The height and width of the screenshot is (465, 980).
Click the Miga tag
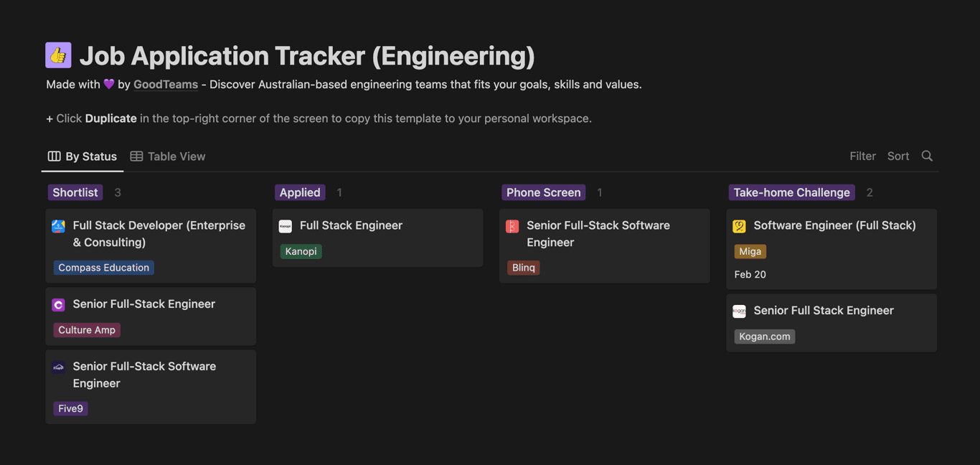coord(750,251)
